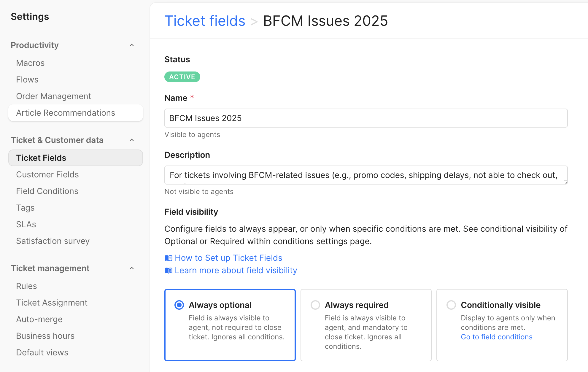Open Article Recommendations in sidebar
The width and height of the screenshot is (588, 372).
point(66,113)
